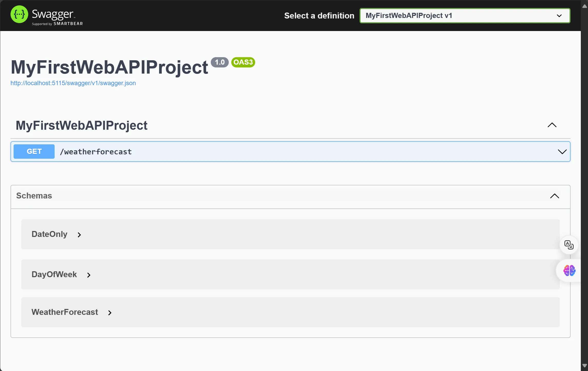Expand the GET /weatherforecast operation arrow

coord(562,152)
